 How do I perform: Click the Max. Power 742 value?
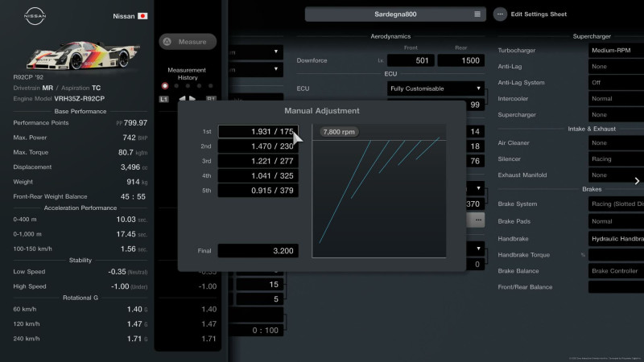click(129, 138)
